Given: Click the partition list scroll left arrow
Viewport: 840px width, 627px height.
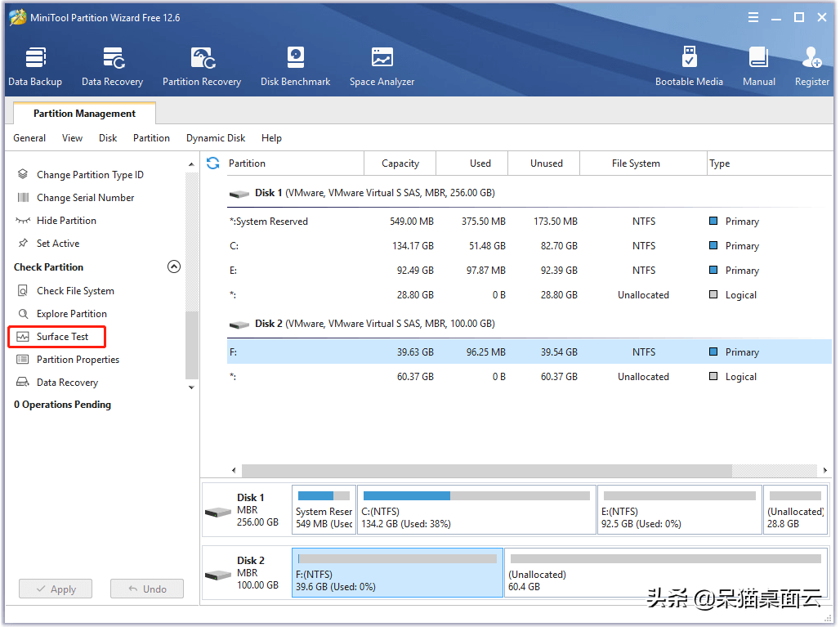Looking at the screenshot, I should point(234,471).
